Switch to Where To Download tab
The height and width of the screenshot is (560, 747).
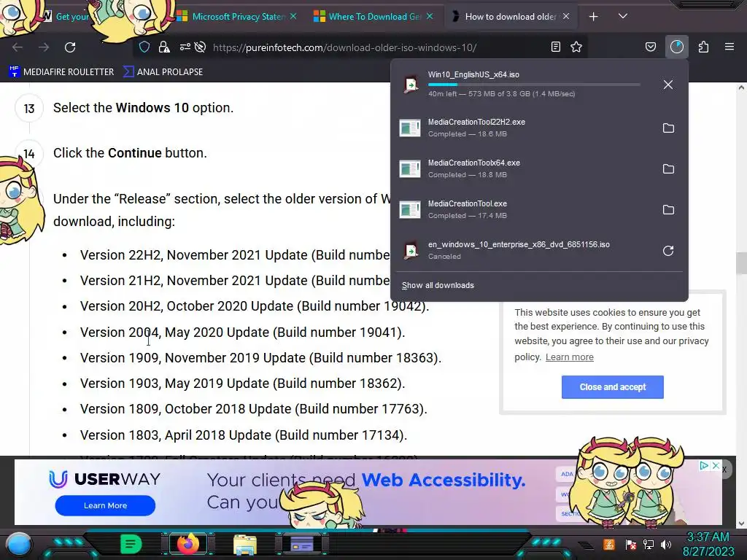tap(374, 17)
